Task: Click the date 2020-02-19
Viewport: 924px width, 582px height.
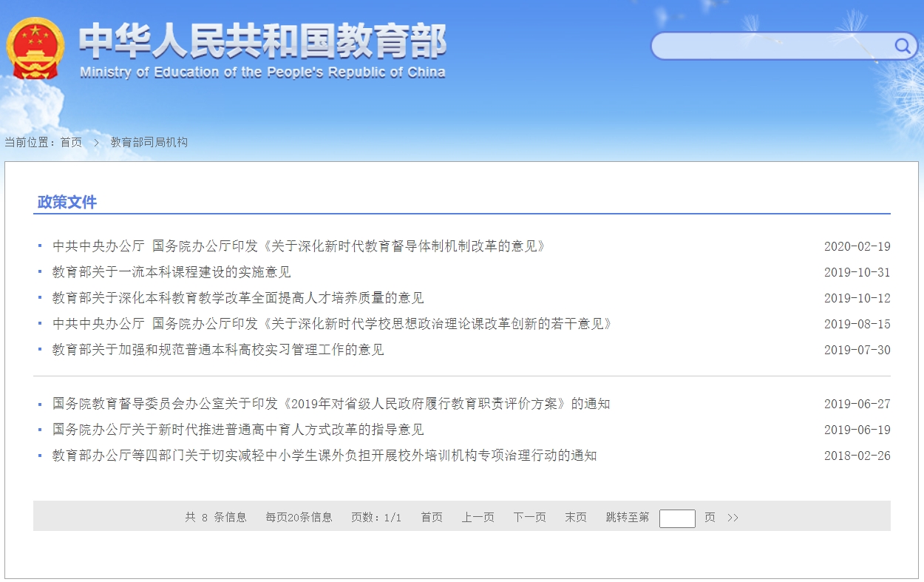Action: point(857,247)
